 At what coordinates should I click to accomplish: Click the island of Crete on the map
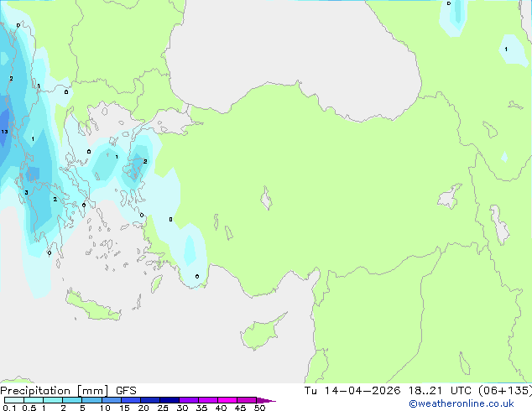pyautogui.click(x=93, y=307)
